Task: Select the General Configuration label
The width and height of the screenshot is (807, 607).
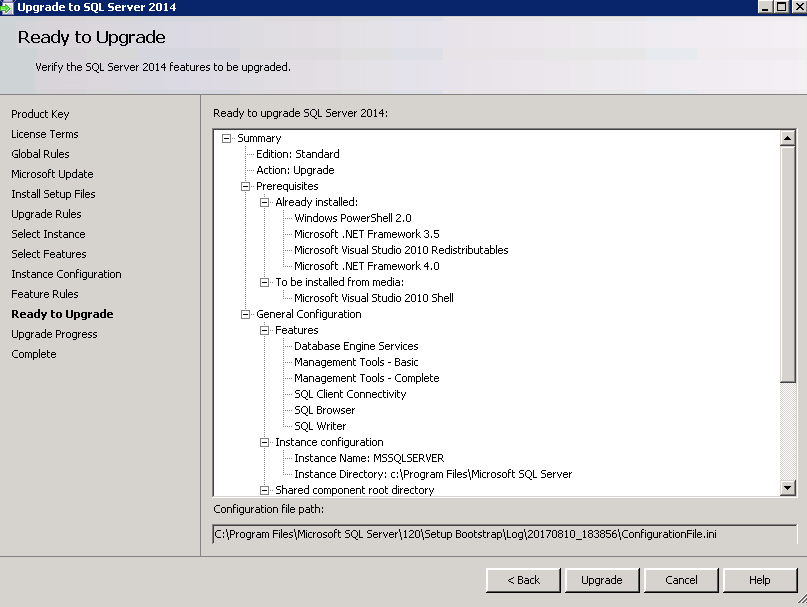Action: [308, 314]
